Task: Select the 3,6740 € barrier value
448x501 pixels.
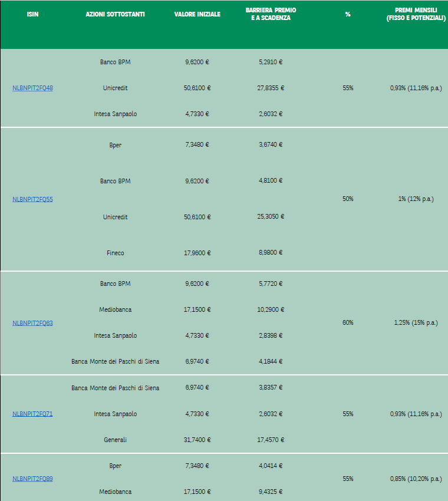Action: 271,144
